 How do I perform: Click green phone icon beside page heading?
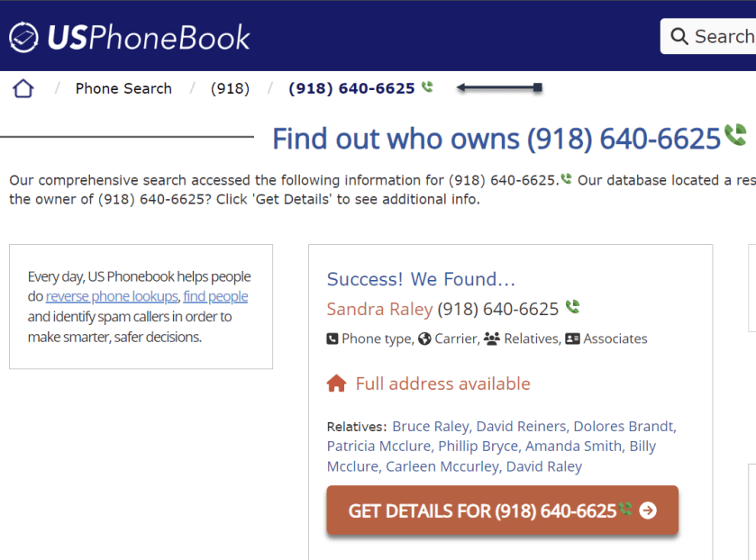[x=735, y=136]
